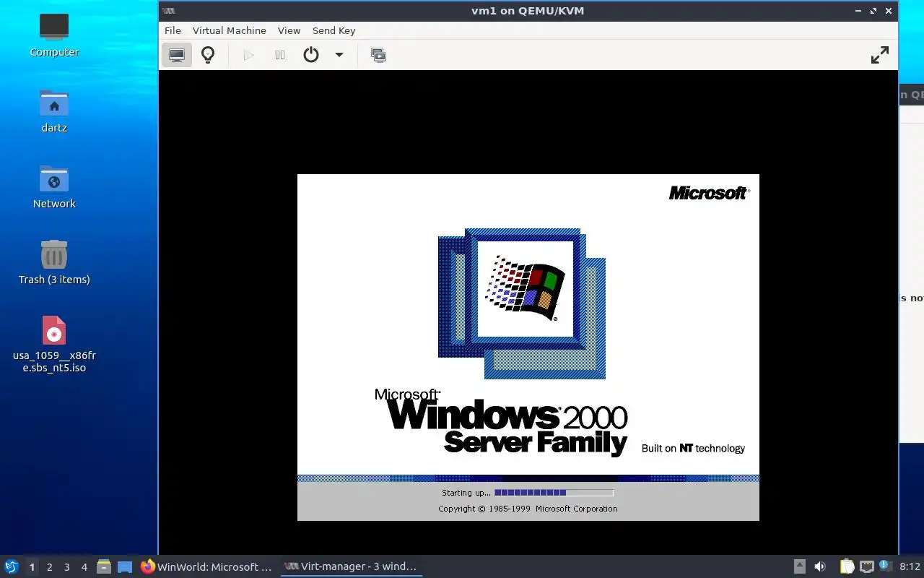Click inside the VM Windows 2000 boot screen
924x578 pixels.
click(528, 347)
